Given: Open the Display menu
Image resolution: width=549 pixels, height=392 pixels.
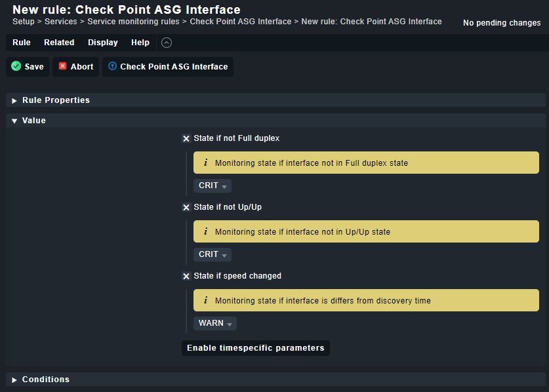Looking at the screenshot, I should pos(103,43).
